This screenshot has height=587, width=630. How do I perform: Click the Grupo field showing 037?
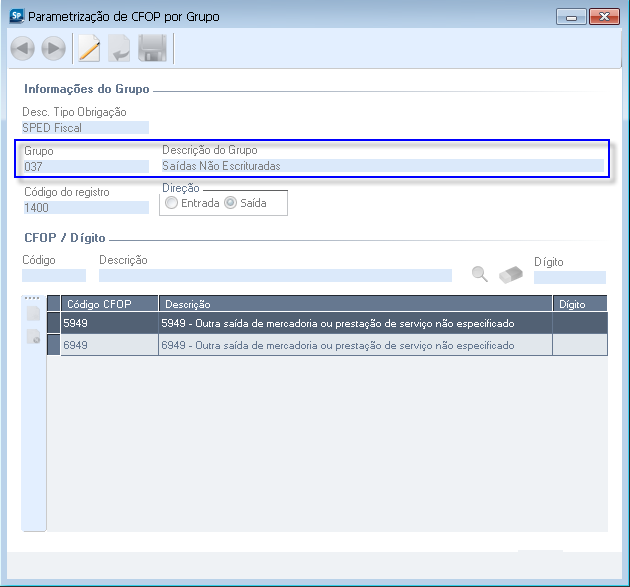86,166
